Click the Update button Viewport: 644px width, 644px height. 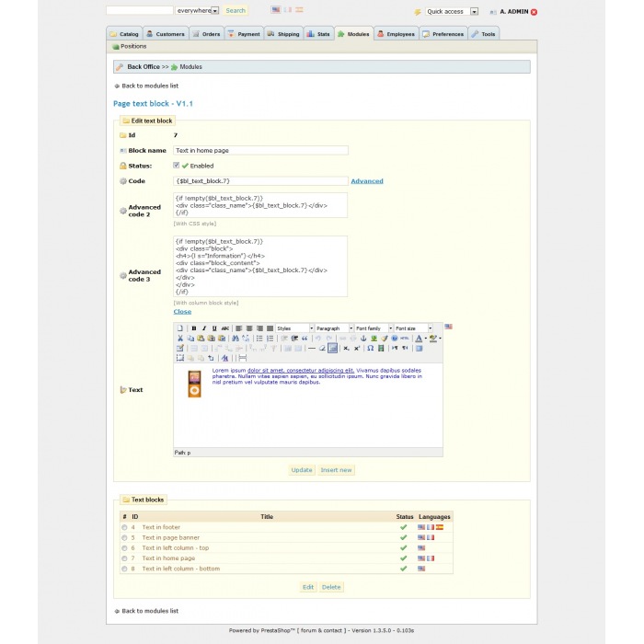[x=302, y=470]
